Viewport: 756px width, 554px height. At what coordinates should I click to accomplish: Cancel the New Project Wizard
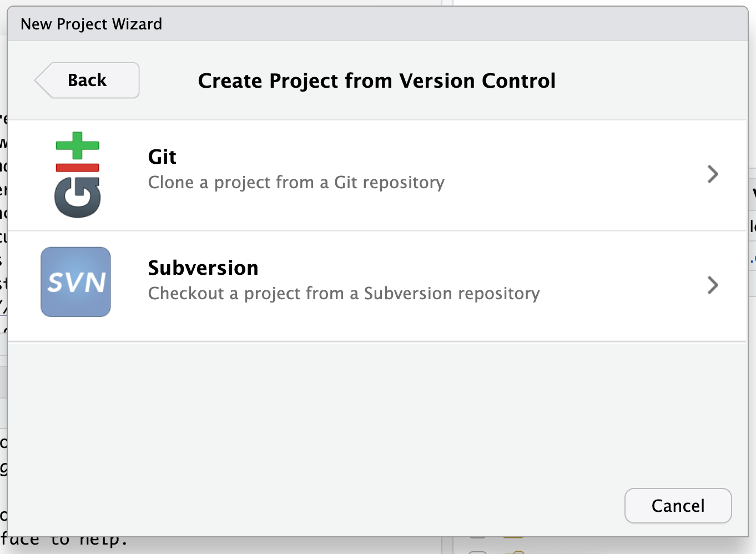[x=678, y=506]
